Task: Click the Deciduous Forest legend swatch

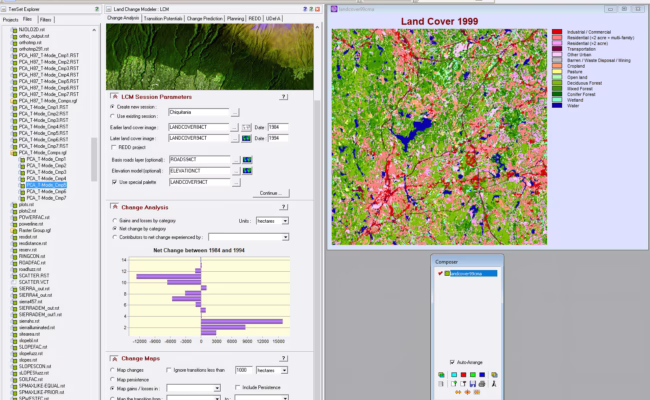Action: tap(557, 83)
